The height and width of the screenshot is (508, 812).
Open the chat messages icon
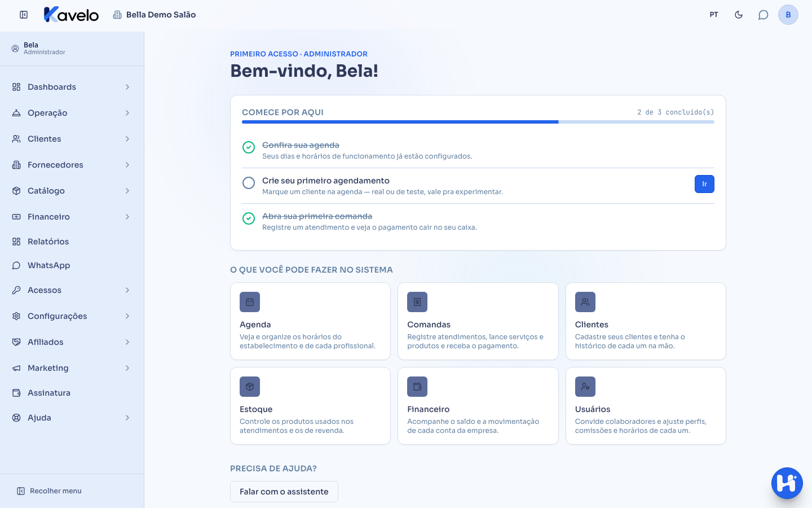(763, 15)
